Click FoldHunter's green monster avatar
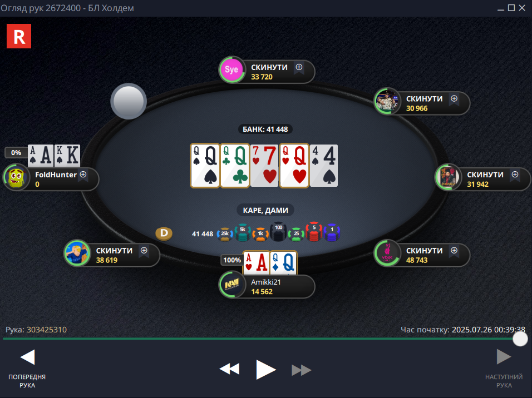Screen dimensions: 532x398 (16, 177)
